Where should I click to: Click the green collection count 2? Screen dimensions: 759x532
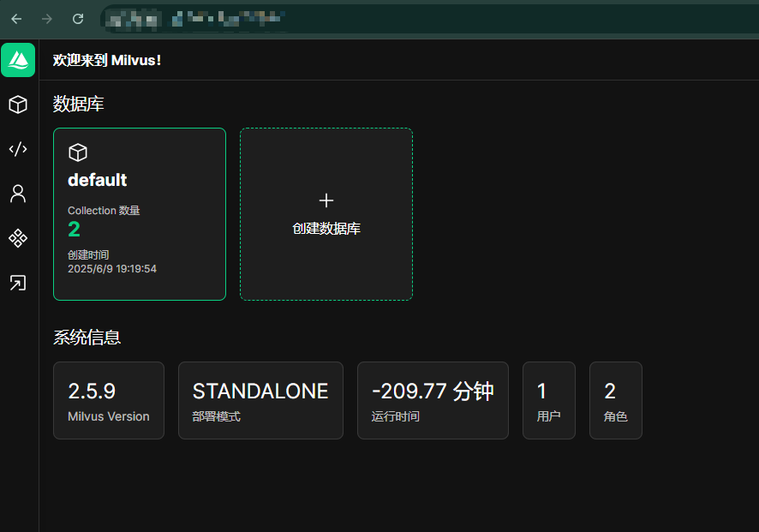(74, 230)
